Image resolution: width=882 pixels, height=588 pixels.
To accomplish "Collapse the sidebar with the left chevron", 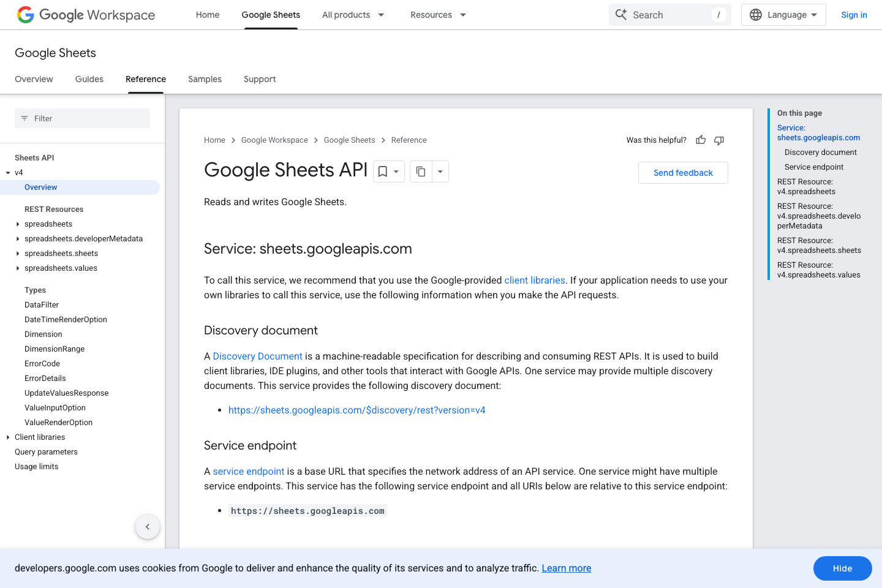I will pyautogui.click(x=147, y=526).
